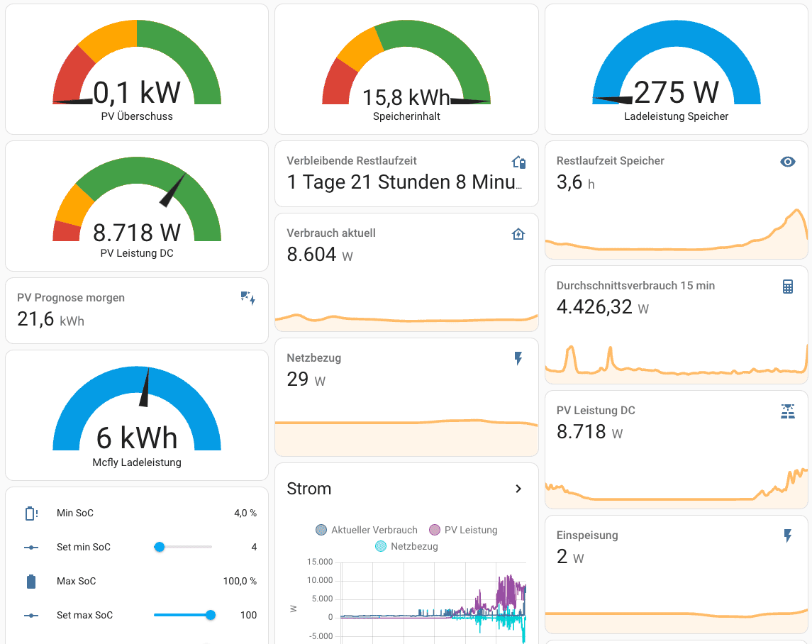Click the home battery icon on Verbleibende Restlaufzeit
Screen dimensions: 812x644
[x=518, y=162]
